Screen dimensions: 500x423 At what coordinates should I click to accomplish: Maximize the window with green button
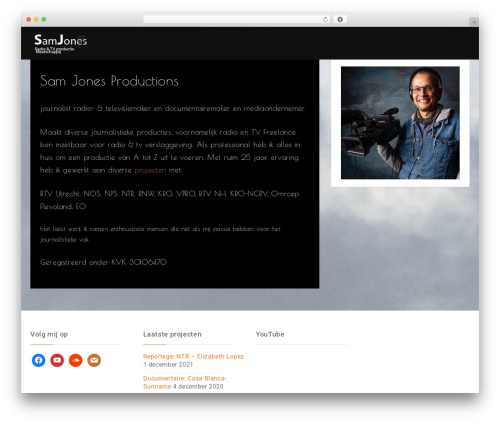tap(44, 20)
